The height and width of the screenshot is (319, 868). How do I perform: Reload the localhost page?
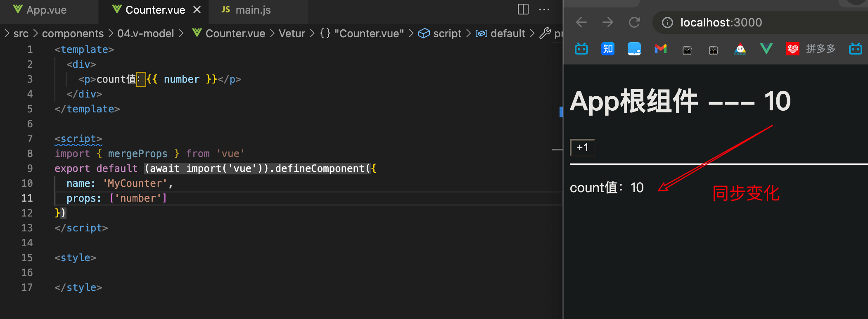634,22
